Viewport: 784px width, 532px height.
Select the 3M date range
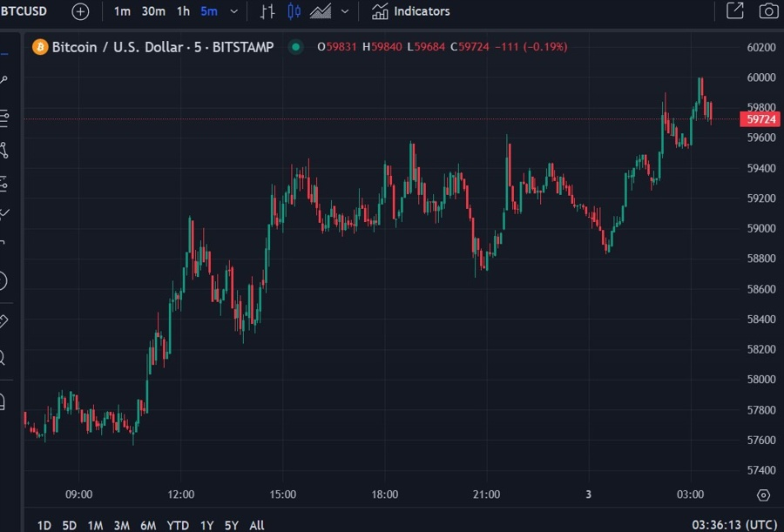click(x=121, y=525)
